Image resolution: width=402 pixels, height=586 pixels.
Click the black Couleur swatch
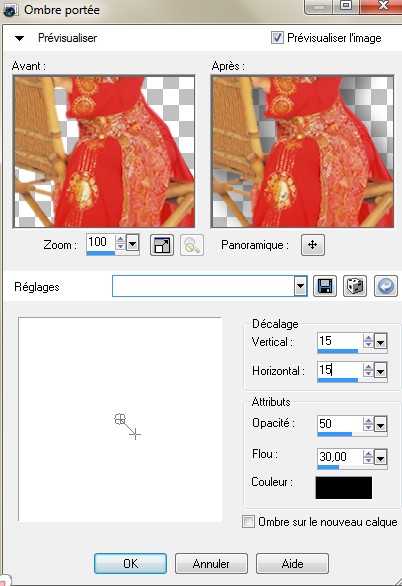(344, 487)
